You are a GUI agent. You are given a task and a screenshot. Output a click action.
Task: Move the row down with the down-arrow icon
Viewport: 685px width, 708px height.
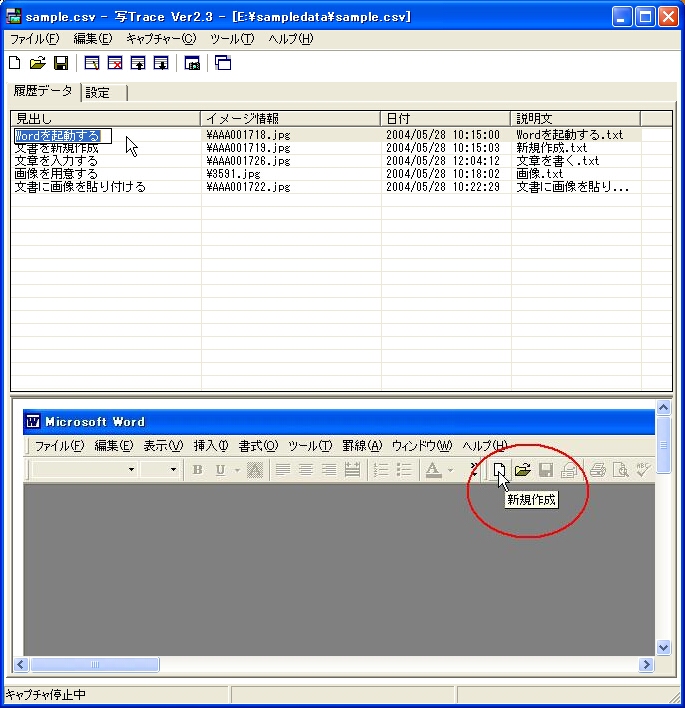(161, 63)
